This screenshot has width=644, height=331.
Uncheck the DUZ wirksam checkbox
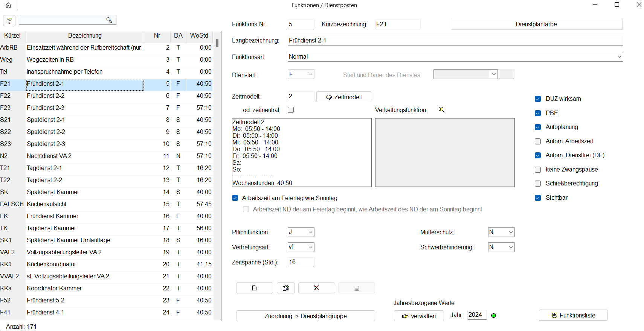[538, 99]
